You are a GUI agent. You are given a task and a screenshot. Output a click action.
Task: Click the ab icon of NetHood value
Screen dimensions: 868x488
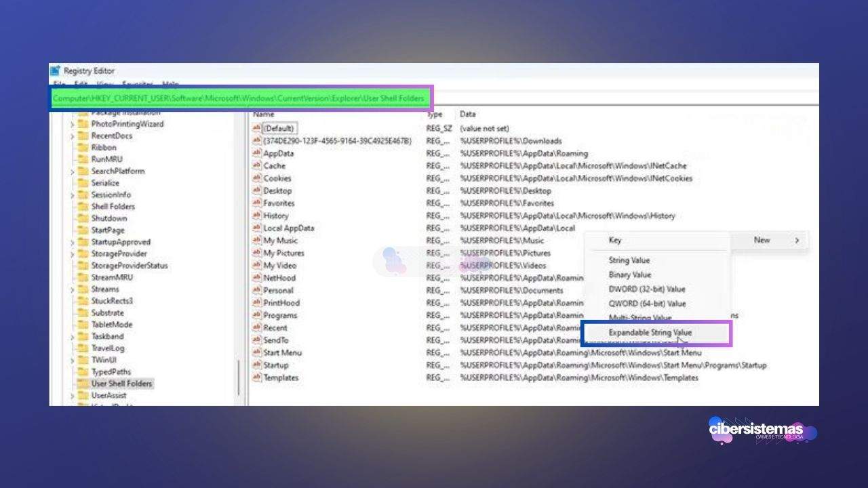256,278
